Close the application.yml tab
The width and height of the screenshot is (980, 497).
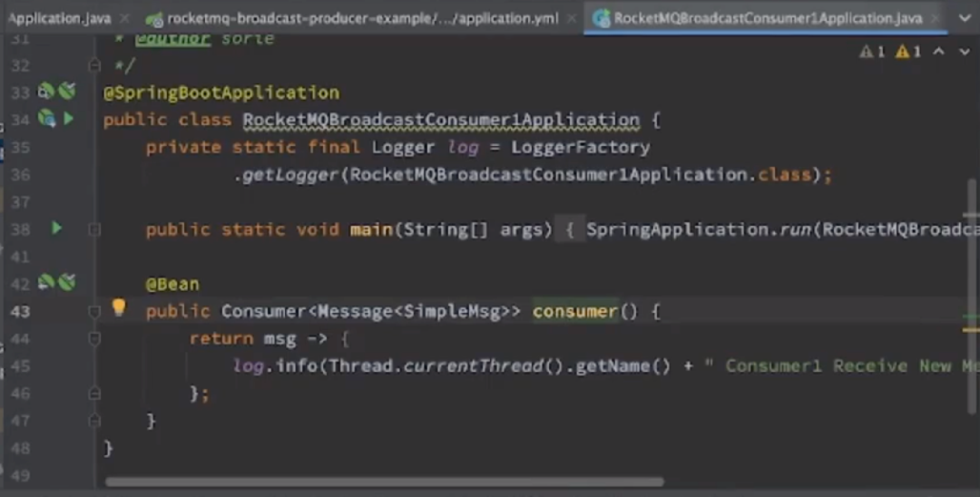tap(572, 19)
